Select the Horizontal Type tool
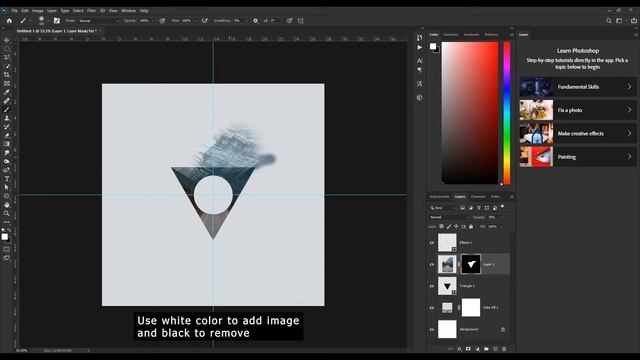 pos(7,178)
